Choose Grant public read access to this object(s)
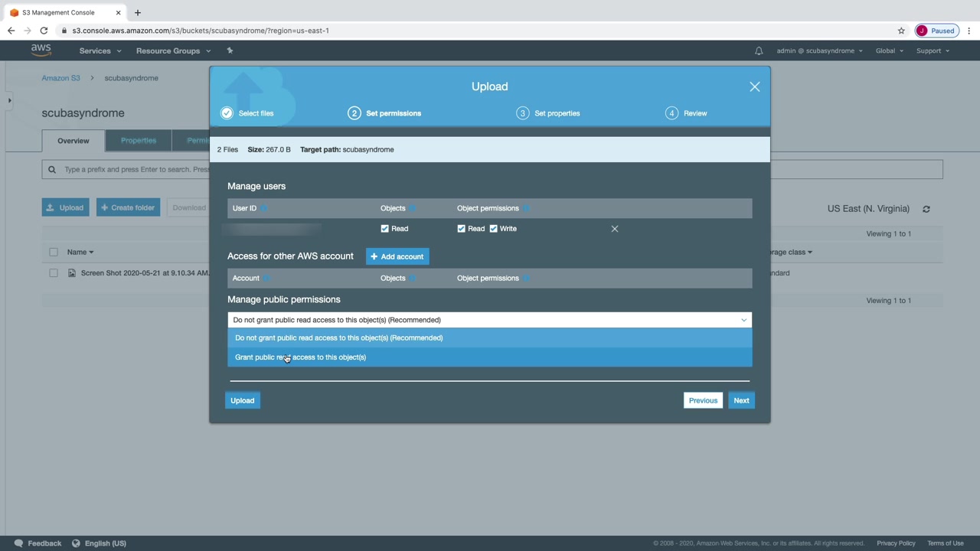Screen dimensions: 980x551 (x=490, y=357)
